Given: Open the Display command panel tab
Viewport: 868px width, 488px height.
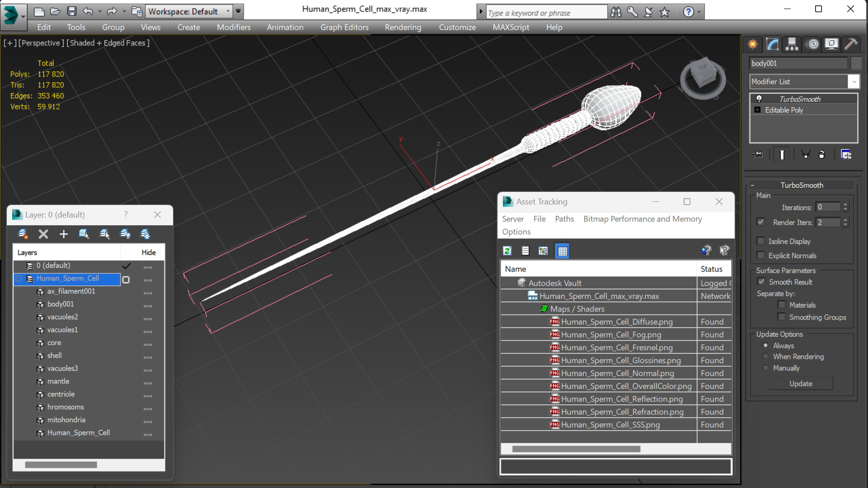Looking at the screenshot, I should [831, 44].
